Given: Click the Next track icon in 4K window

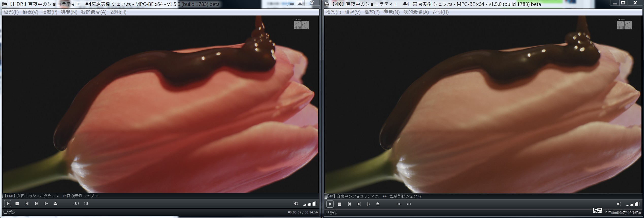Looking at the screenshot, I should (x=359, y=204).
